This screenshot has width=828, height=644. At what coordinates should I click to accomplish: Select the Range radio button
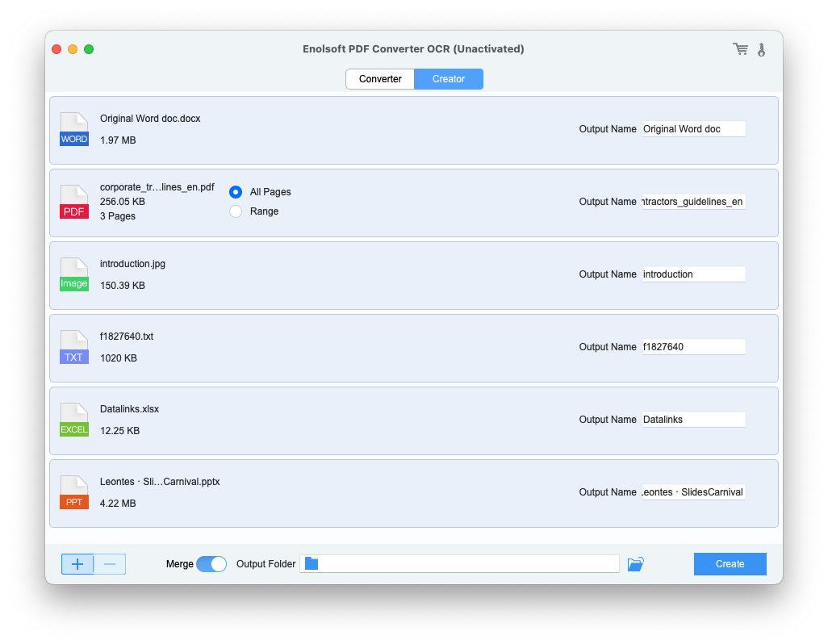click(x=236, y=211)
